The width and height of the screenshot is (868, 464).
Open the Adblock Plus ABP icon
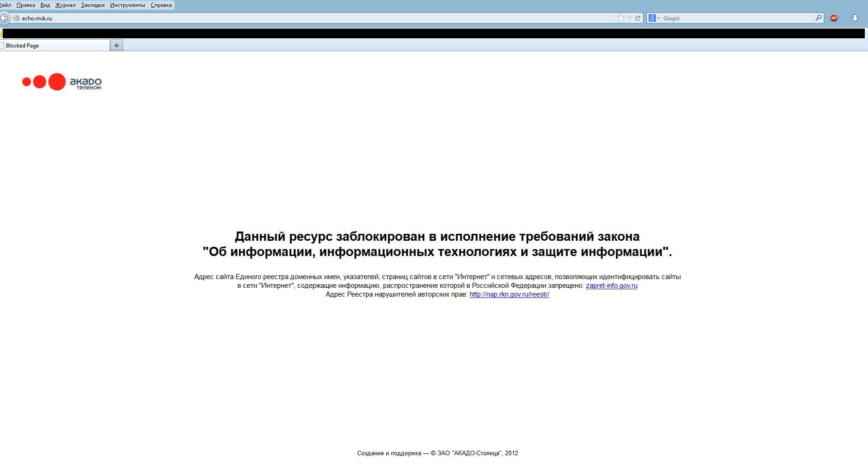833,18
